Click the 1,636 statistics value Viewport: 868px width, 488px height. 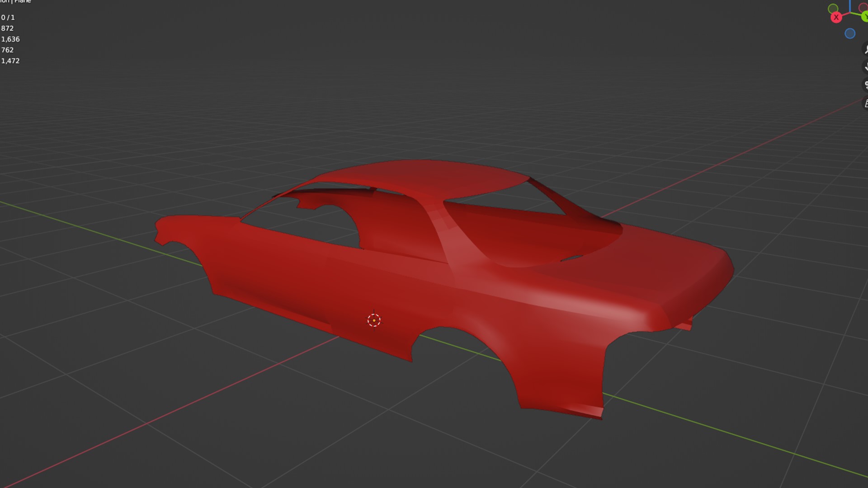tap(10, 39)
